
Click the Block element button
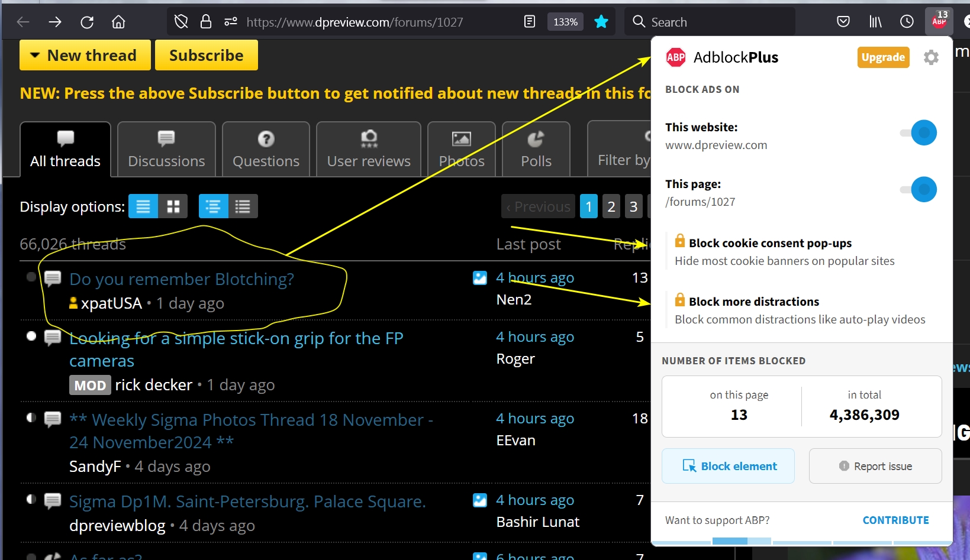[x=728, y=466]
